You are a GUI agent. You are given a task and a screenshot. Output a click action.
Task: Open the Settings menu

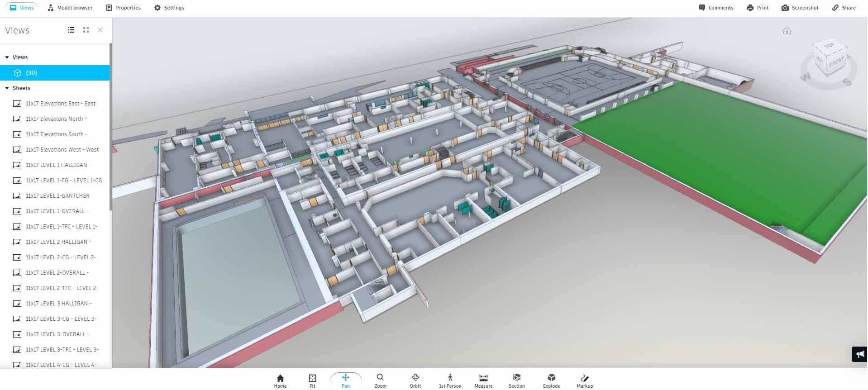(169, 8)
